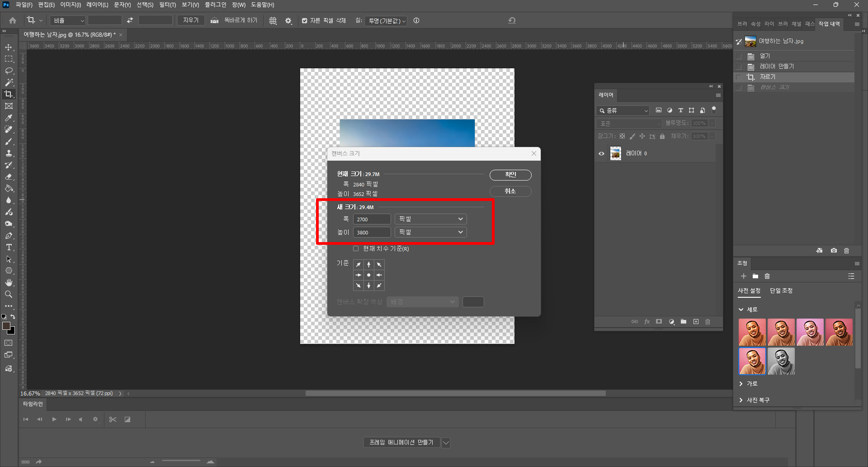Switch to the 단일 조정 tab
Viewport: 868px width, 467px height.
point(781,291)
